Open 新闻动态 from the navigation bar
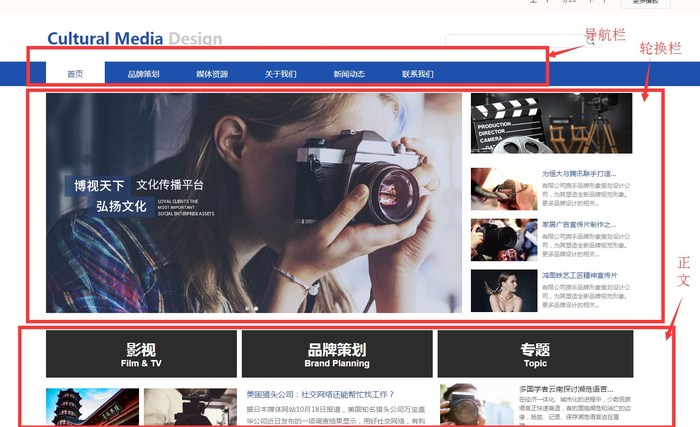700x427 pixels. coord(349,74)
